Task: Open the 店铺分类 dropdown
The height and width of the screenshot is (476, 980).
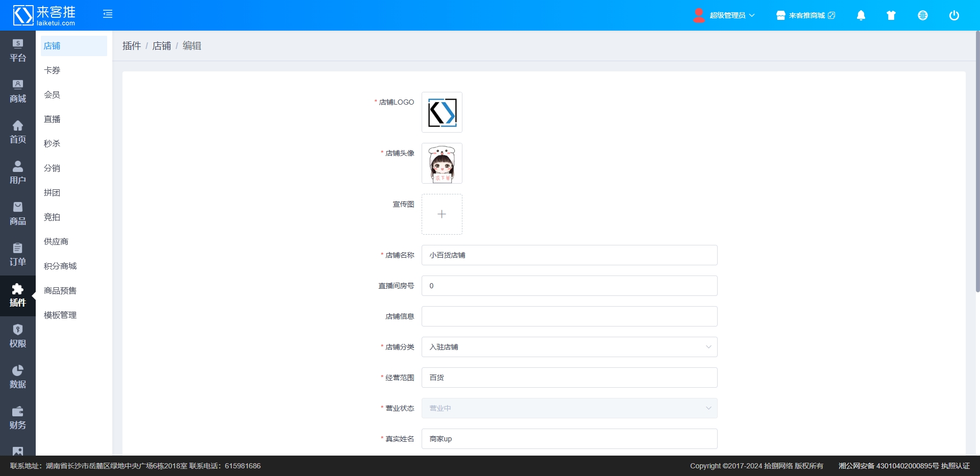Action: pyautogui.click(x=569, y=347)
